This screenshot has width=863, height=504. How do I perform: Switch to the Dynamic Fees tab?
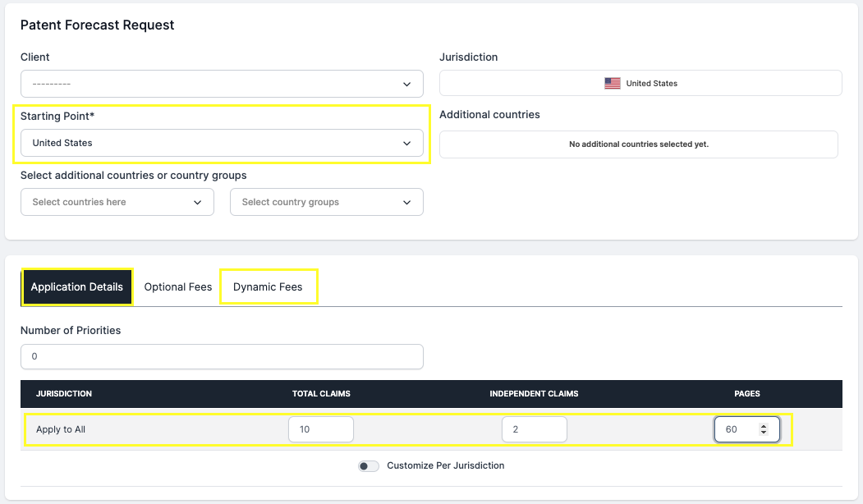point(269,286)
